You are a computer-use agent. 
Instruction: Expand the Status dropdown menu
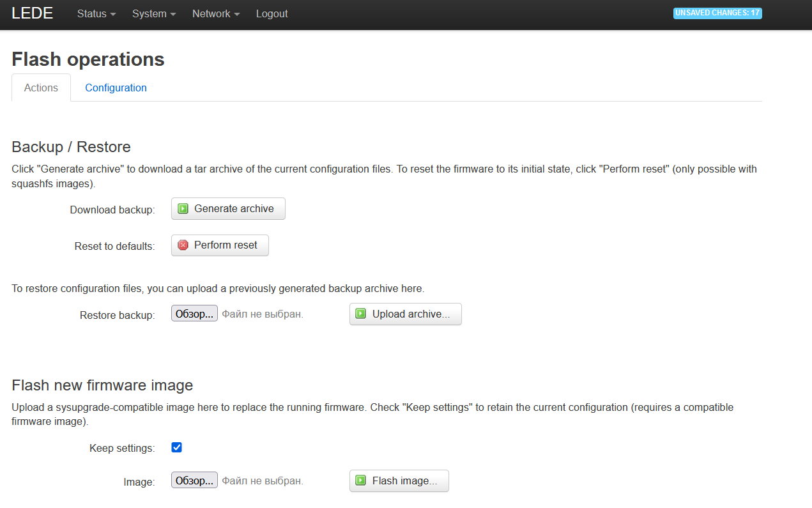96,14
